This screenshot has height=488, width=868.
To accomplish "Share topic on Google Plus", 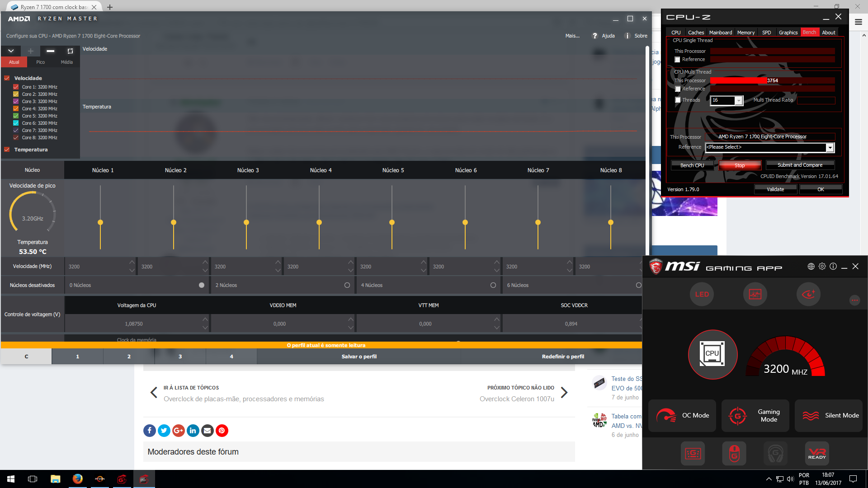I will (179, 431).
